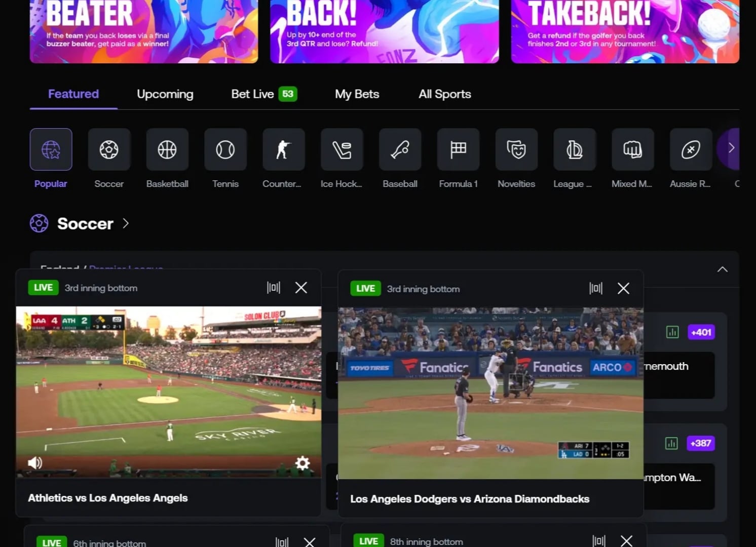Choose the Soccer category icon

coord(109,149)
